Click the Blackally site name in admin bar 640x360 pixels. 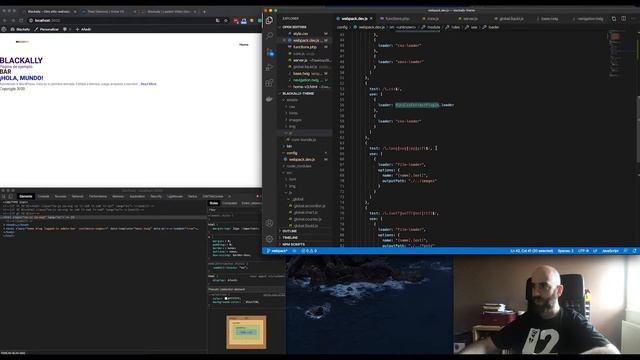[20, 29]
